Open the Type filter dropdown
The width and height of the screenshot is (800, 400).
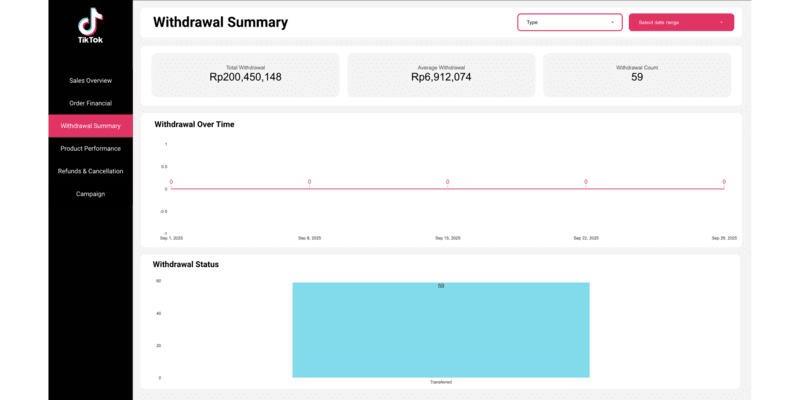coord(569,22)
